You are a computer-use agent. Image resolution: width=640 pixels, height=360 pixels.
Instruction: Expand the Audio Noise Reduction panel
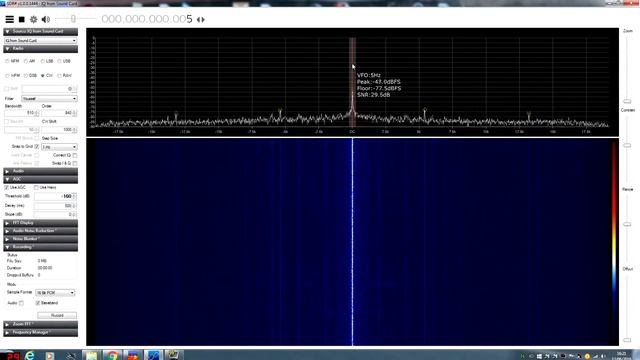40,231
